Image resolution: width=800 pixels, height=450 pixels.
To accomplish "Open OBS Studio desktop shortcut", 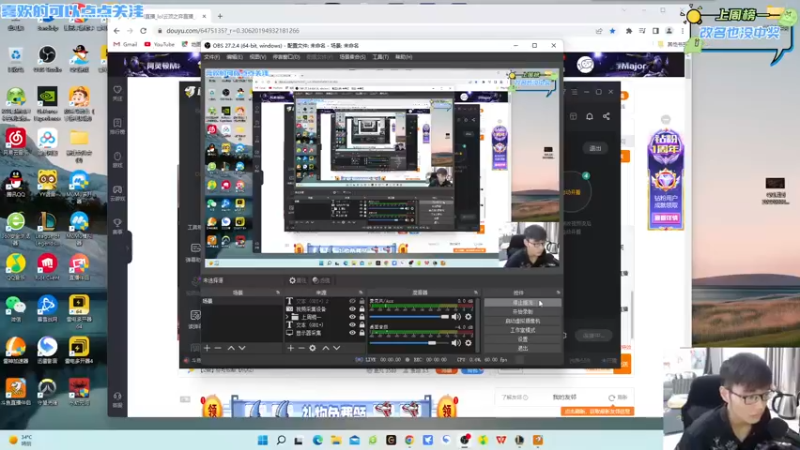I will click(47, 59).
